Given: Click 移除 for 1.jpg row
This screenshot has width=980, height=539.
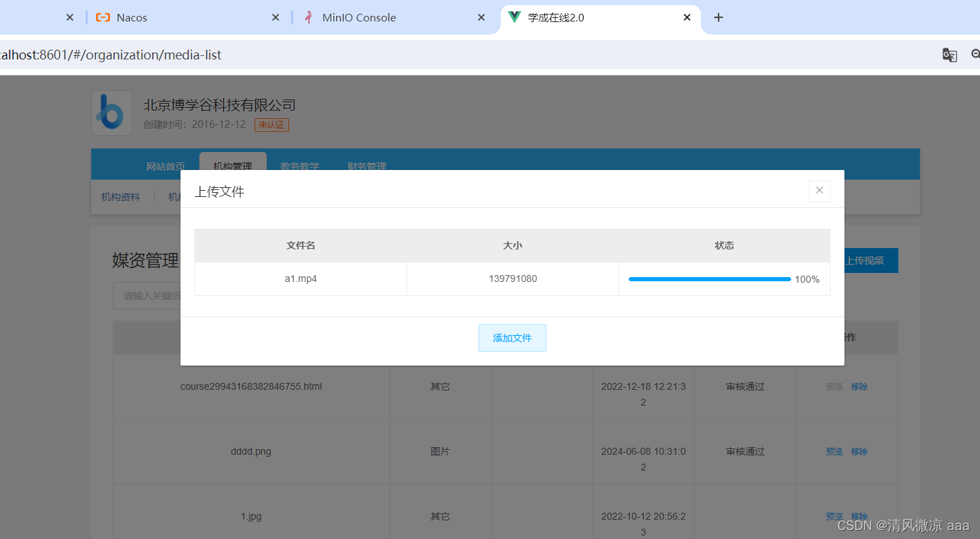Looking at the screenshot, I should click(x=859, y=517).
